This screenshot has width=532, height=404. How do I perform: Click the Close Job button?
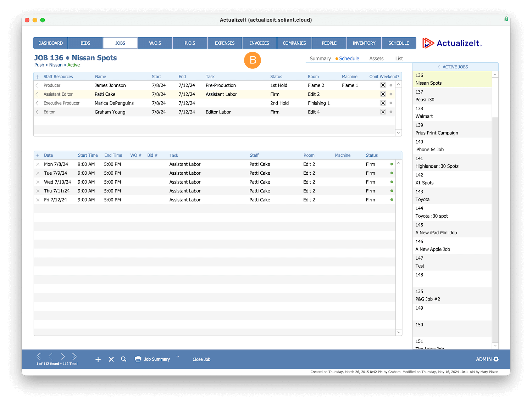pyautogui.click(x=201, y=359)
